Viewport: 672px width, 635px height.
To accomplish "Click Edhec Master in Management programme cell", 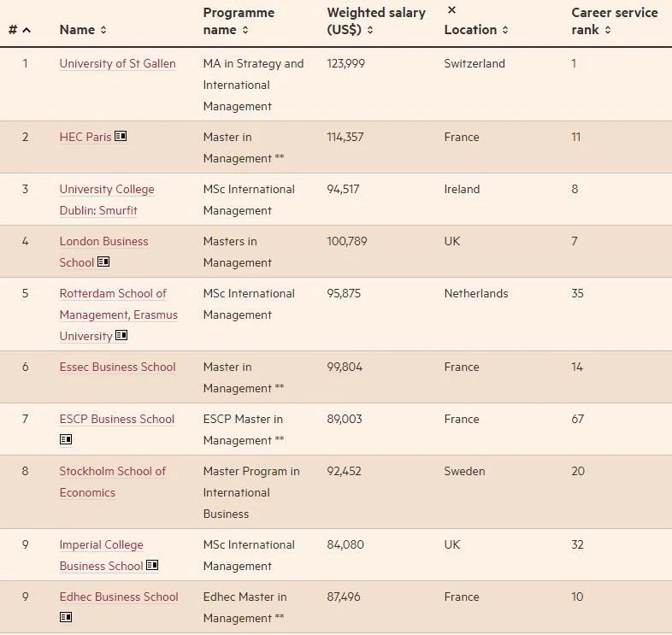I will pos(245,608).
